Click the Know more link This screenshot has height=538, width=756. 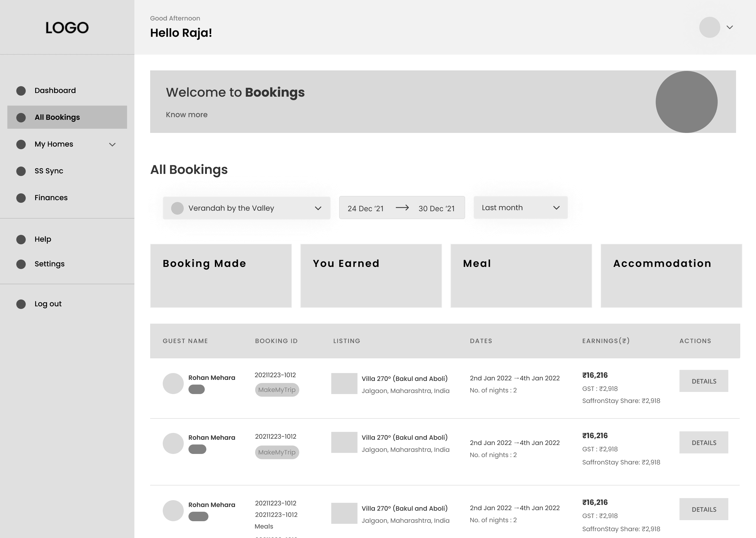(186, 115)
